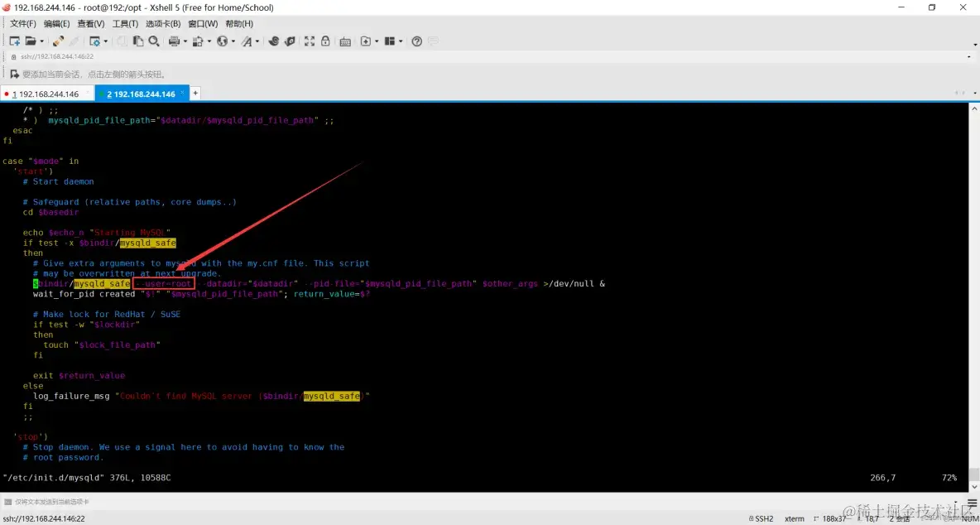Switch to tab 1 192.168.244.146
The height and width of the screenshot is (525, 980).
47,94
